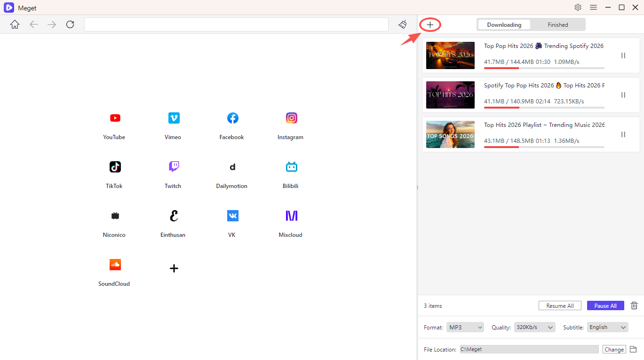Pause the Spotify Top Pop Hits download
The width and height of the screenshot is (644, 360).
[x=623, y=94]
